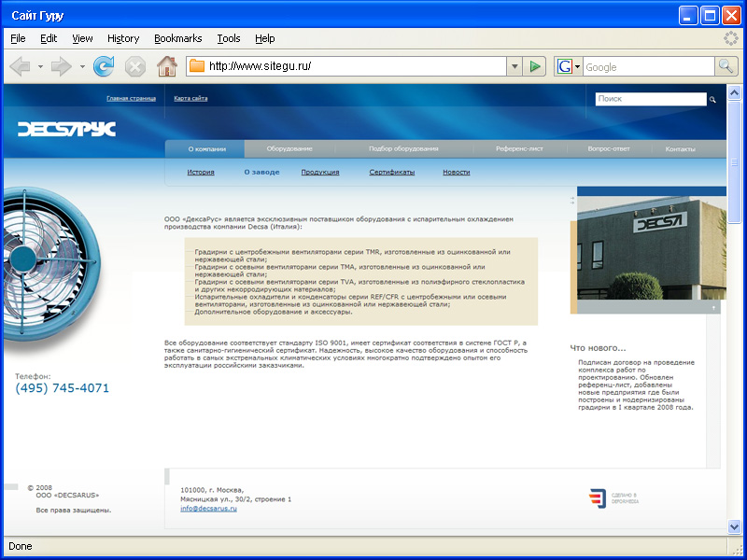Reload the page with the refresh icon
Screen dimensions: 747x560
(x=104, y=66)
